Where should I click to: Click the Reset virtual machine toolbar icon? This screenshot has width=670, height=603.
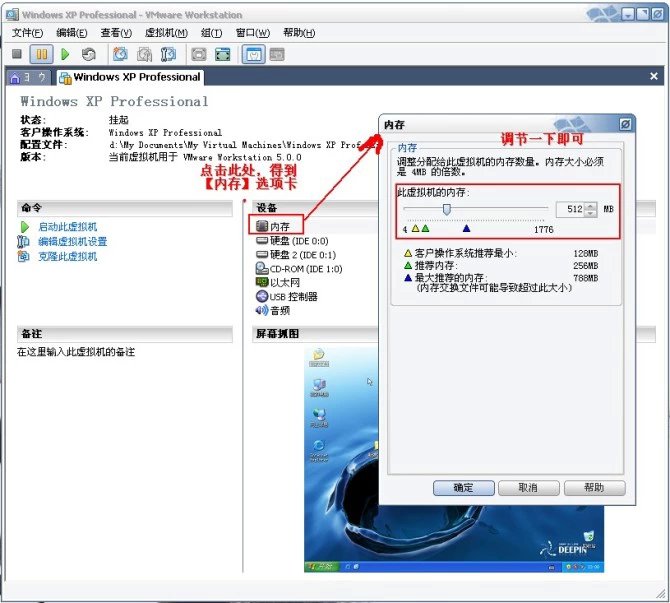tap(89, 54)
